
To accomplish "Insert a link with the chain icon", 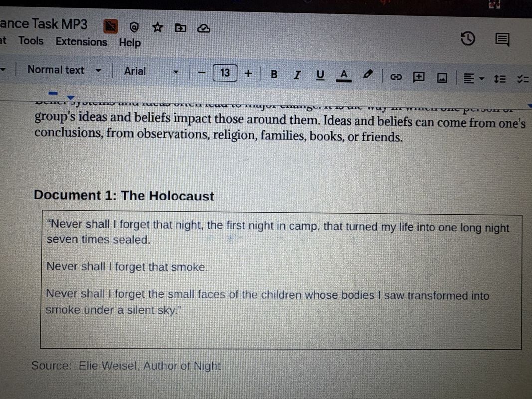I will tap(396, 77).
